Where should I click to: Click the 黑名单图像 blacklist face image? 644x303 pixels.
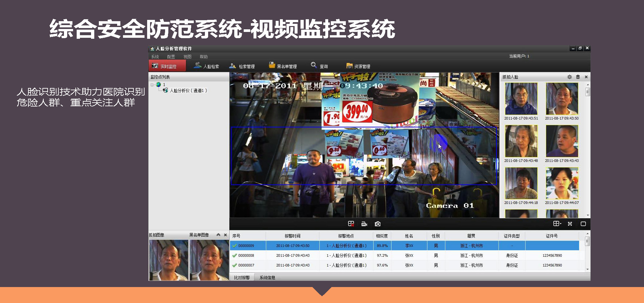tap(209, 260)
